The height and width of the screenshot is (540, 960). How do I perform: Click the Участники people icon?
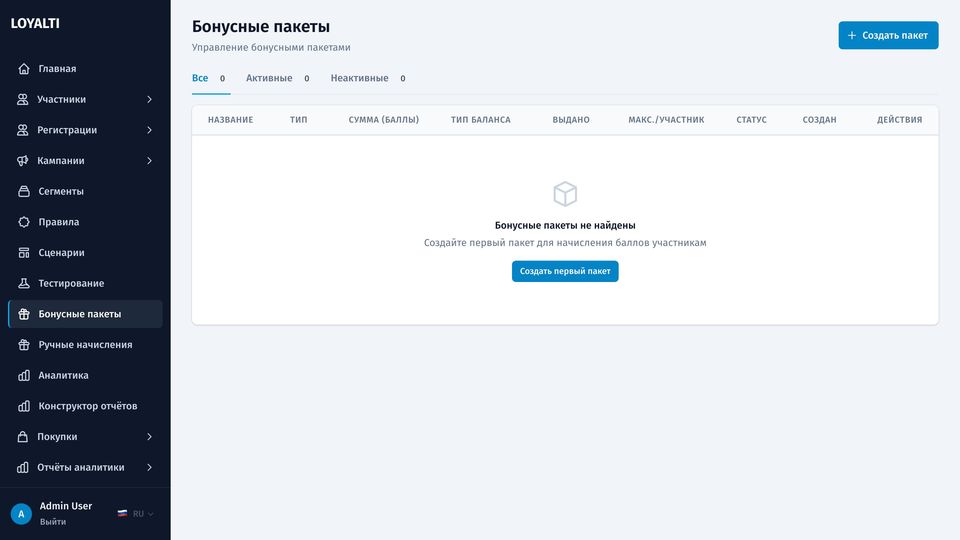click(x=23, y=99)
